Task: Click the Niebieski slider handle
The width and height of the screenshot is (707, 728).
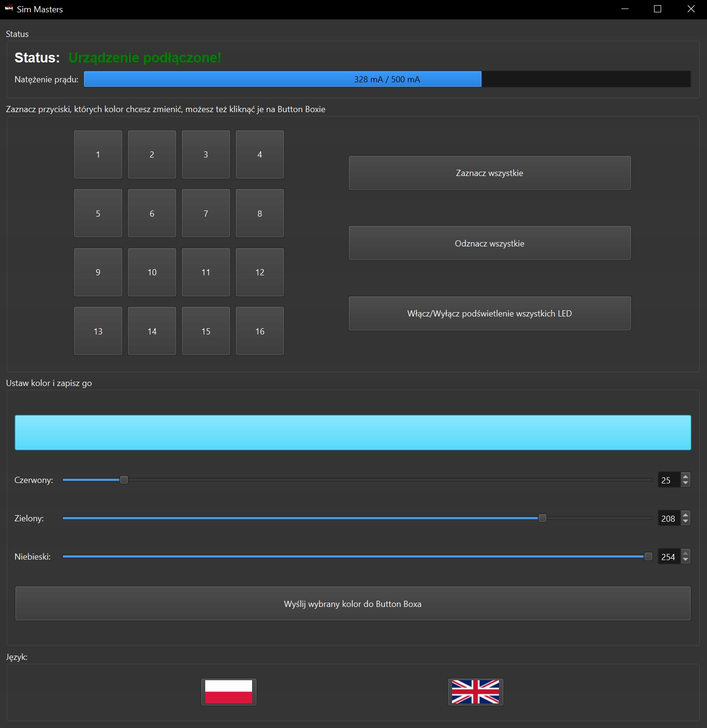Action: click(648, 556)
